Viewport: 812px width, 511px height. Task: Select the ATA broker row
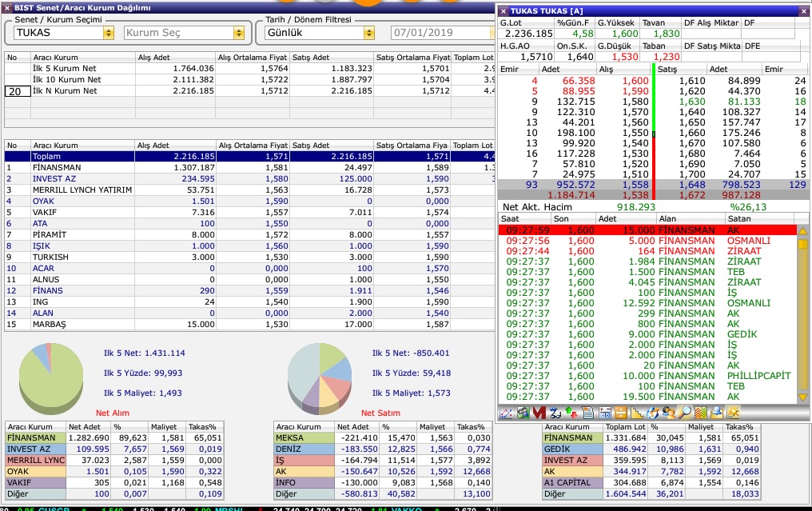click(x=249, y=224)
